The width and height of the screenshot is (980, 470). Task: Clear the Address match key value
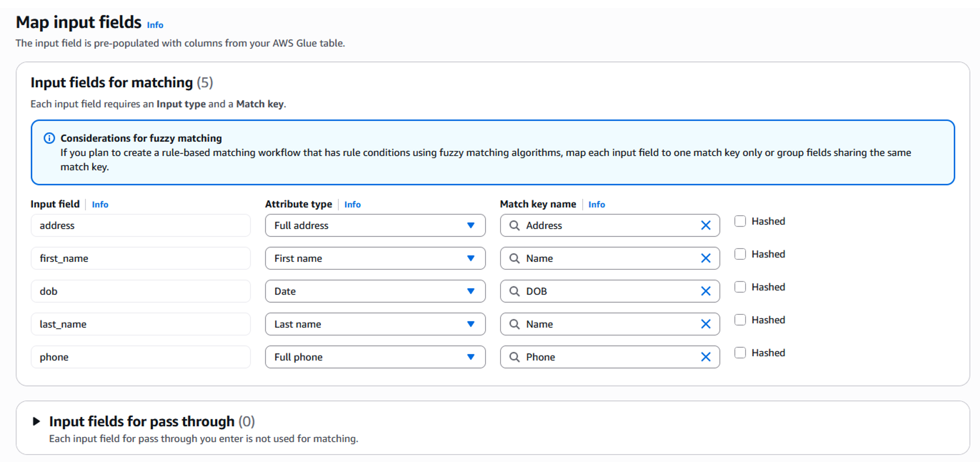point(705,225)
